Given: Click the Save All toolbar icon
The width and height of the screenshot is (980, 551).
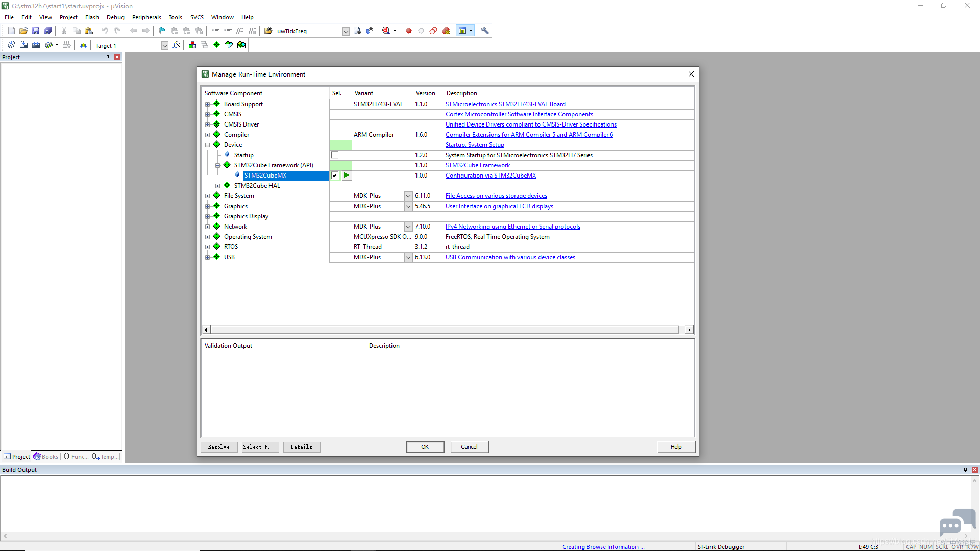Looking at the screenshot, I should click(48, 31).
